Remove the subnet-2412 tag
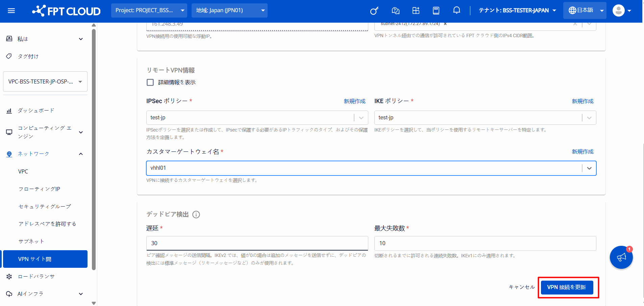 point(445,24)
